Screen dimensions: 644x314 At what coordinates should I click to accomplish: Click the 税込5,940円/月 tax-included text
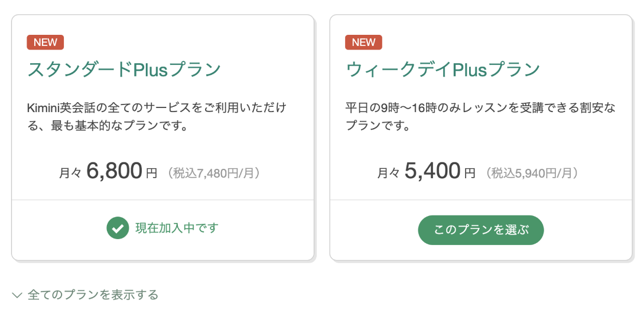point(532,173)
